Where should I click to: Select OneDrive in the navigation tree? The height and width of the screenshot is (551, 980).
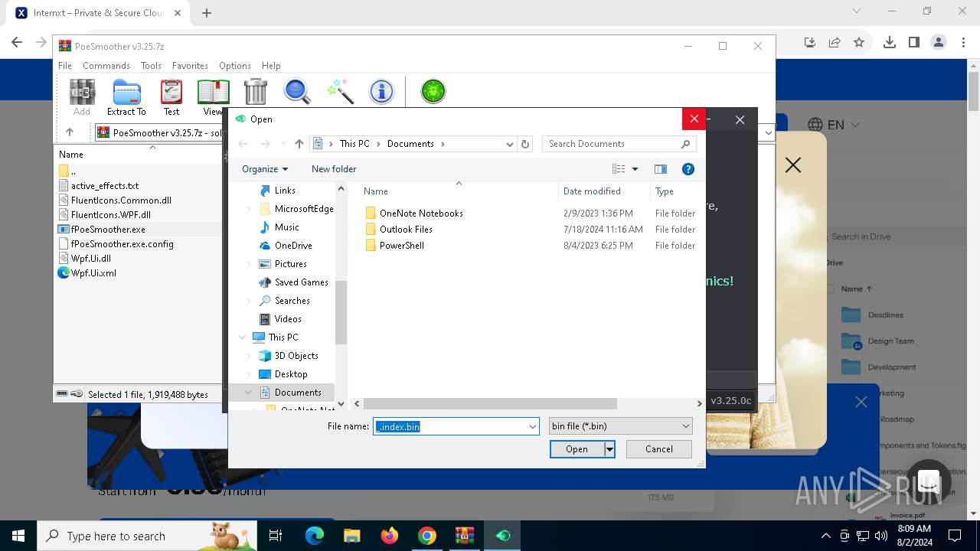293,246
